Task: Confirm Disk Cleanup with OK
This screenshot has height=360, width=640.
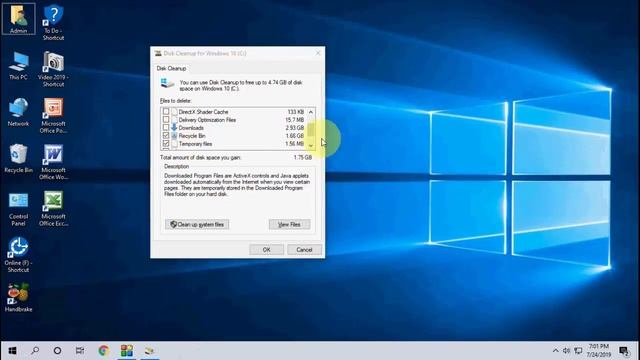Action: pos(267,249)
